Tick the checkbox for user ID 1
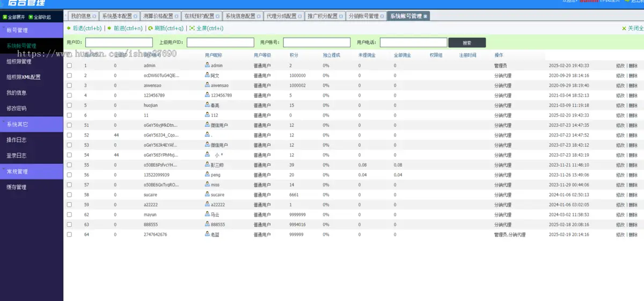644x301 pixels. 69,66
